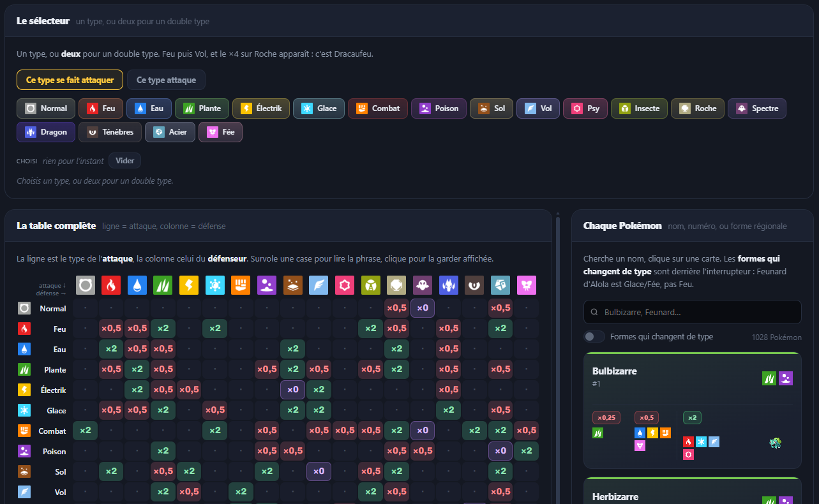Screen dimensions: 819x504
Task: Select the Ténèbres column header icon
Action: (x=474, y=285)
